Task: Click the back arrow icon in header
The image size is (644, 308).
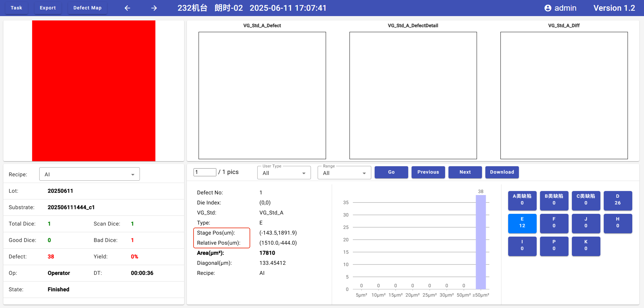Action: [x=127, y=8]
